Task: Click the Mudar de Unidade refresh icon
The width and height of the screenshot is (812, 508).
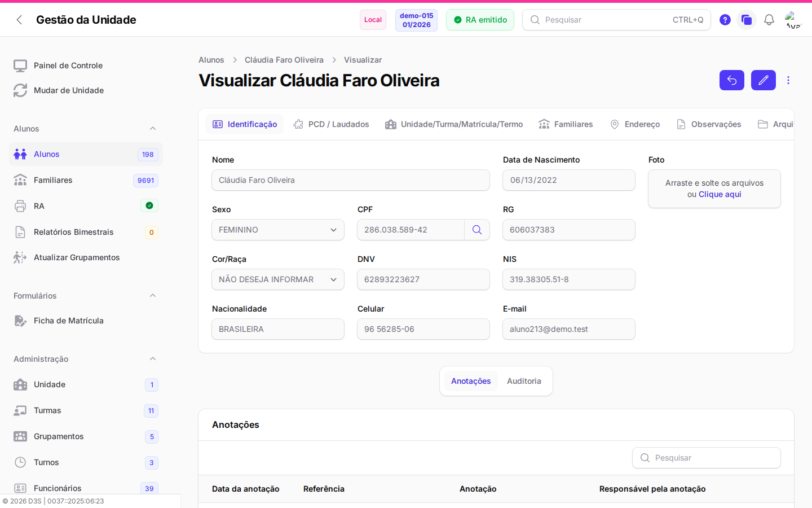Action: pos(20,90)
